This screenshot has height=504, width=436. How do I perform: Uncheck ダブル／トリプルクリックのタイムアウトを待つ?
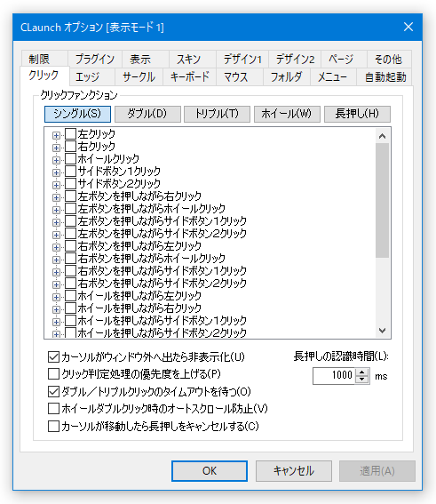click(x=53, y=391)
